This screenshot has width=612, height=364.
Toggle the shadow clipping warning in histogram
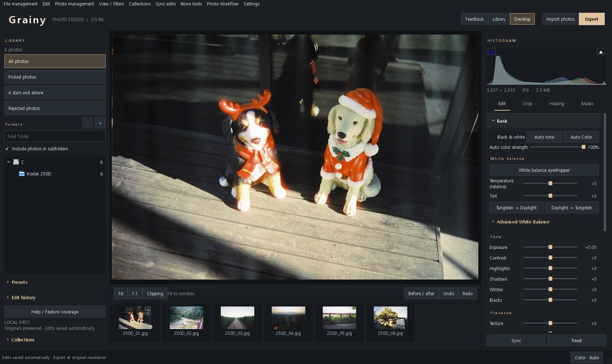(492, 52)
